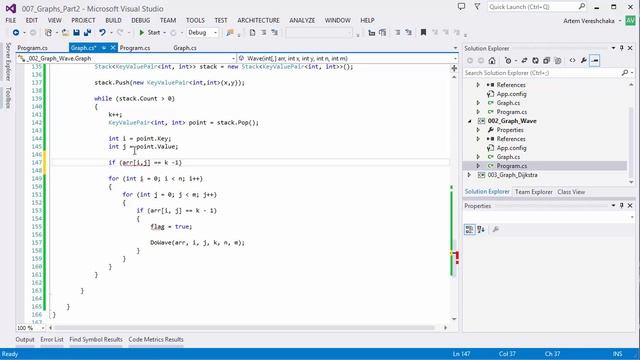Select App.config under 002_Graph_Wave
The width and height of the screenshot is (640, 360).
(x=511, y=148)
